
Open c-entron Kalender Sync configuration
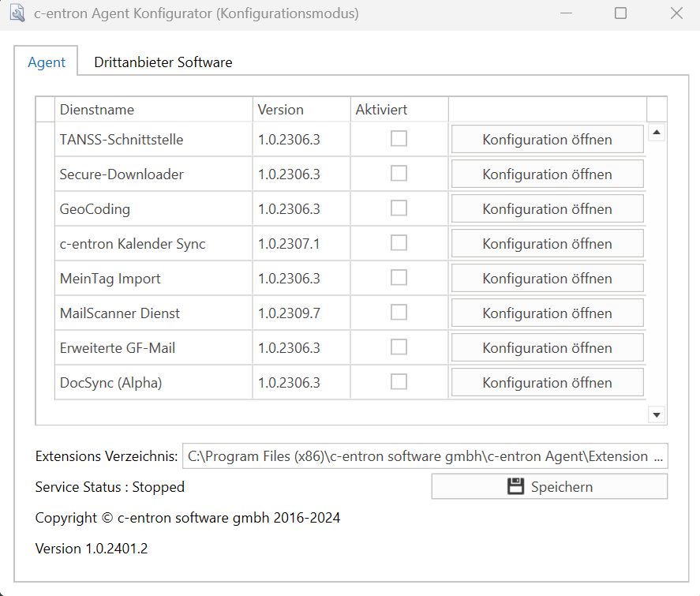[x=548, y=244]
